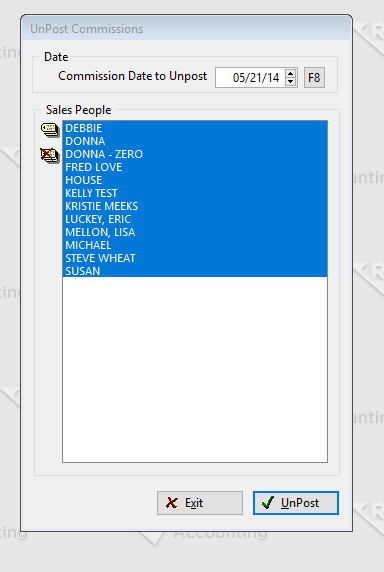This screenshot has width=384, height=572.
Task: Open the calendar with F8 button
Action: [x=314, y=77]
